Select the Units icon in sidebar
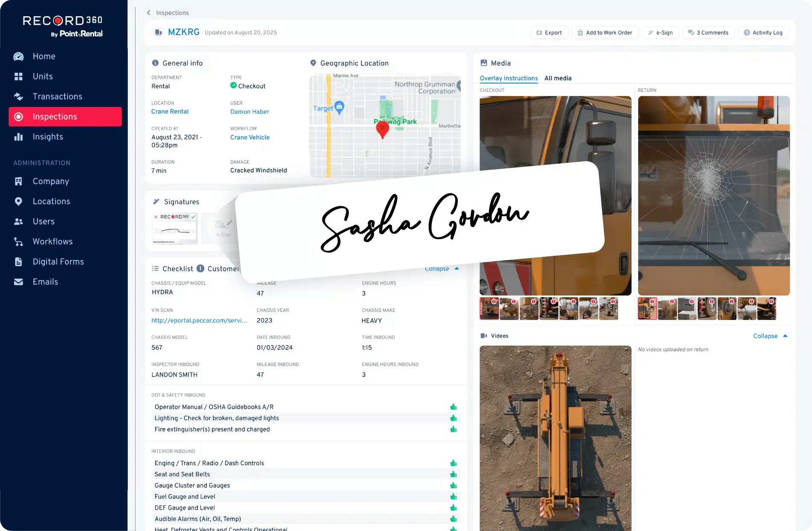Image resolution: width=812 pixels, height=531 pixels. (x=18, y=76)
